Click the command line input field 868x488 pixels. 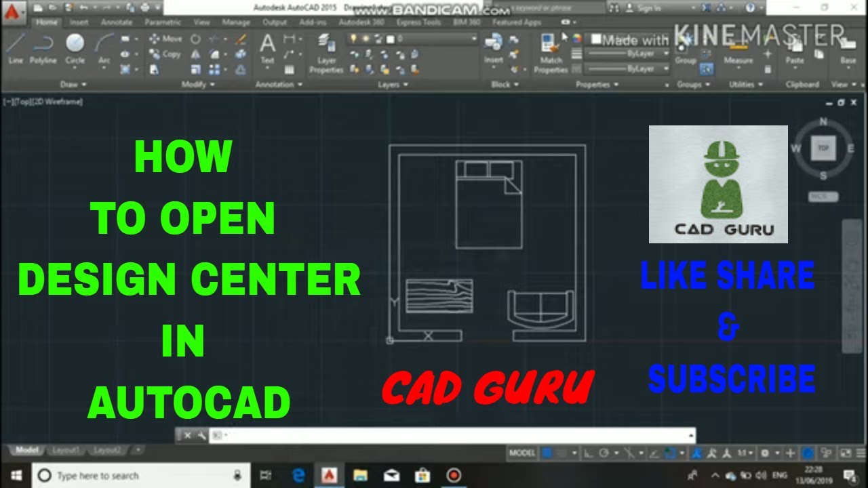[453, 435]
